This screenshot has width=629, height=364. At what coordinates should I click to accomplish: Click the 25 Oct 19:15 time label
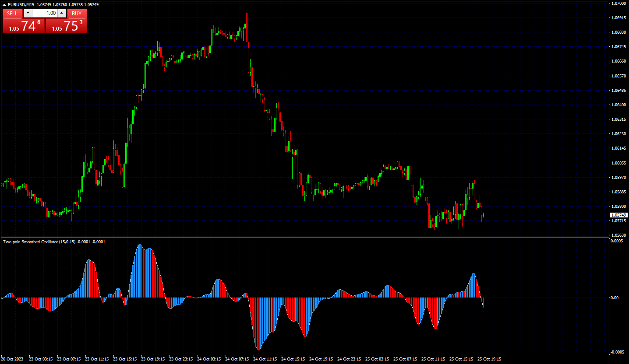point(489,359)
